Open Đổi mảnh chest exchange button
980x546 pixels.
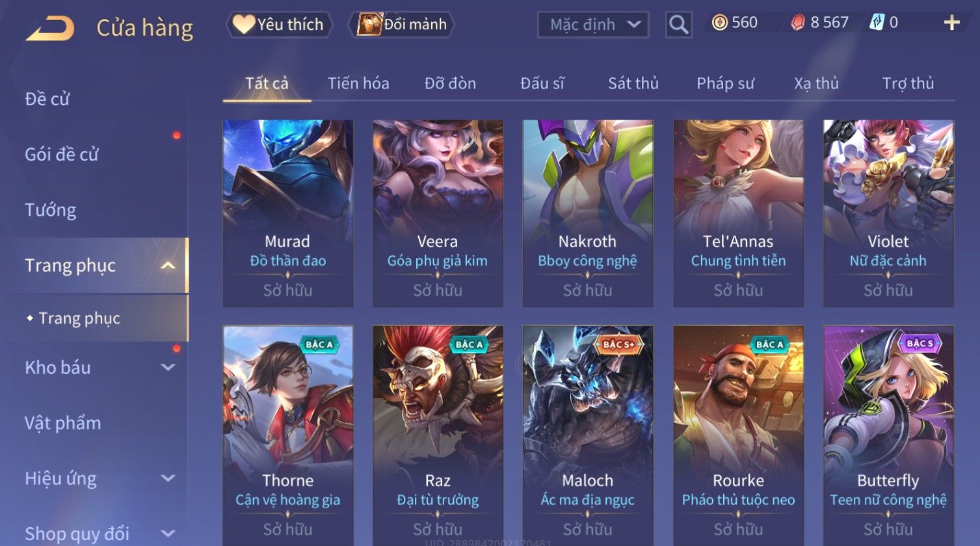pos(401,25)
